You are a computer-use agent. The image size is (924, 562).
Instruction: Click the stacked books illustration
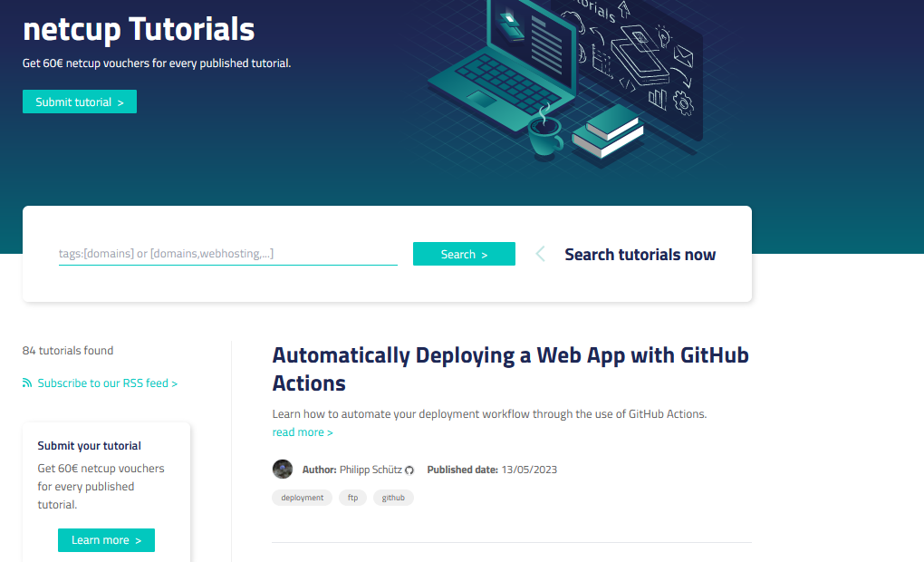608,130
